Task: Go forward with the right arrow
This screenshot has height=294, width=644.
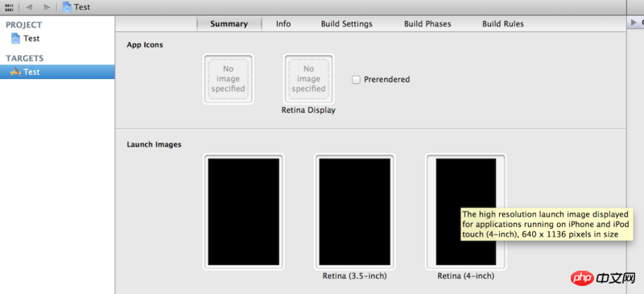Action: [x=47, y=7]
